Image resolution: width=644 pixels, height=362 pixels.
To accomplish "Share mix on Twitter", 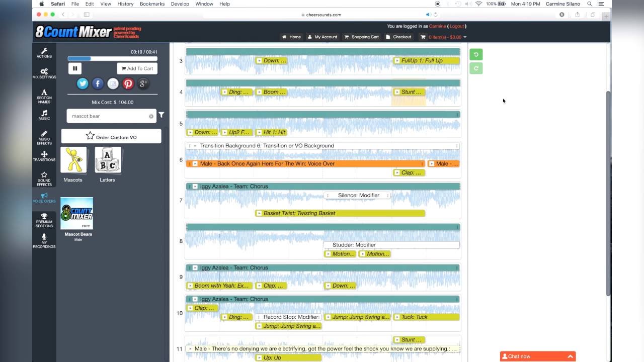I will point(83,83).
